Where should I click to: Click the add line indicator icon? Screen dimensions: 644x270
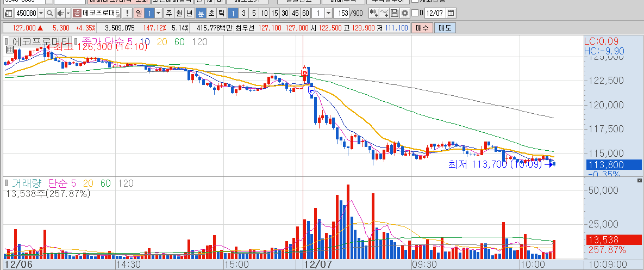(x=384, y=13)
